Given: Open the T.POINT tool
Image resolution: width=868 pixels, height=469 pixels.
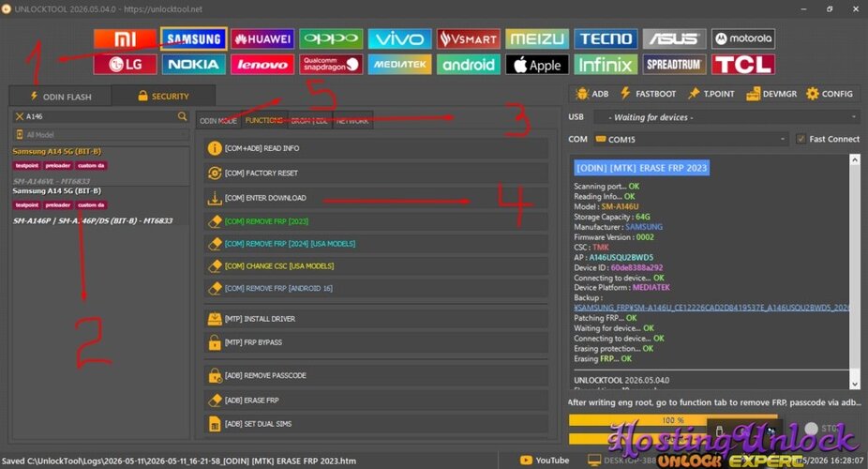Looking at the screenshot, I should 711,94.
